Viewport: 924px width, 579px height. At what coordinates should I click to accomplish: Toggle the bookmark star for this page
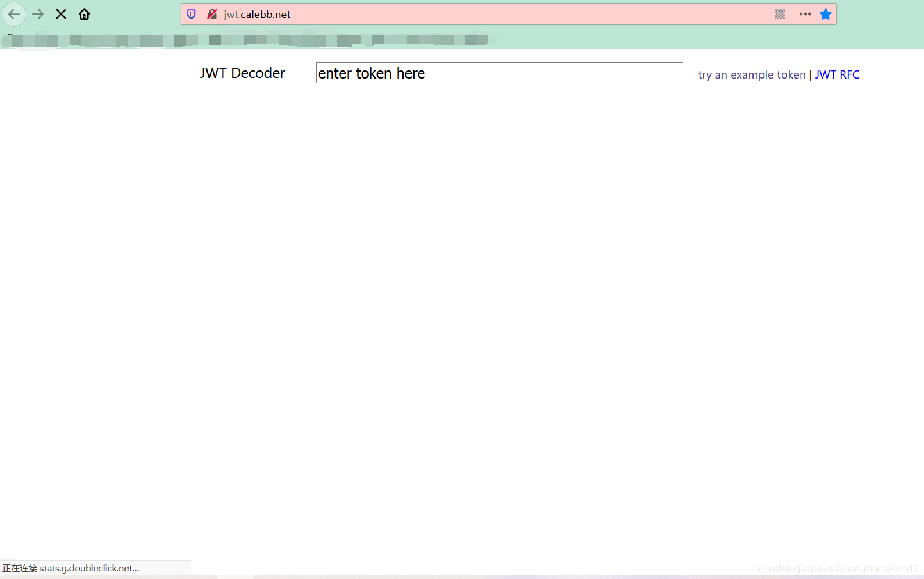[826, 15]
